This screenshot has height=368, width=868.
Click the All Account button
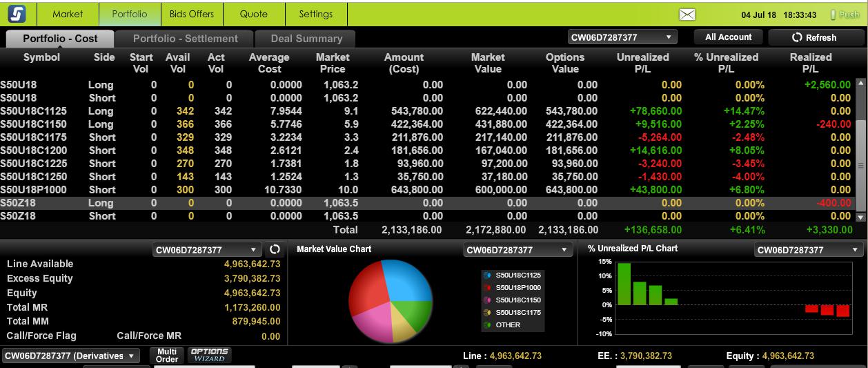tap(729, 37)
